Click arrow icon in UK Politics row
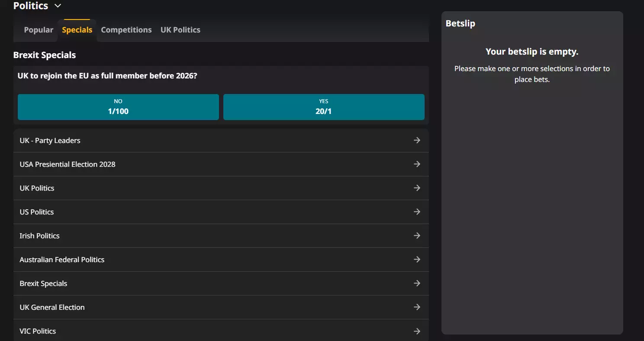Screen dimensions: 644x341 point(417,188)
